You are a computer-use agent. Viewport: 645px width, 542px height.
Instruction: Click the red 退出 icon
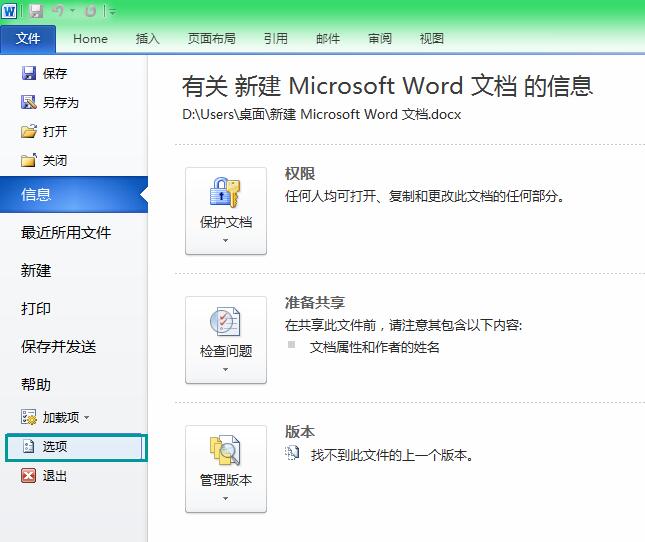[x=29, y=476]
